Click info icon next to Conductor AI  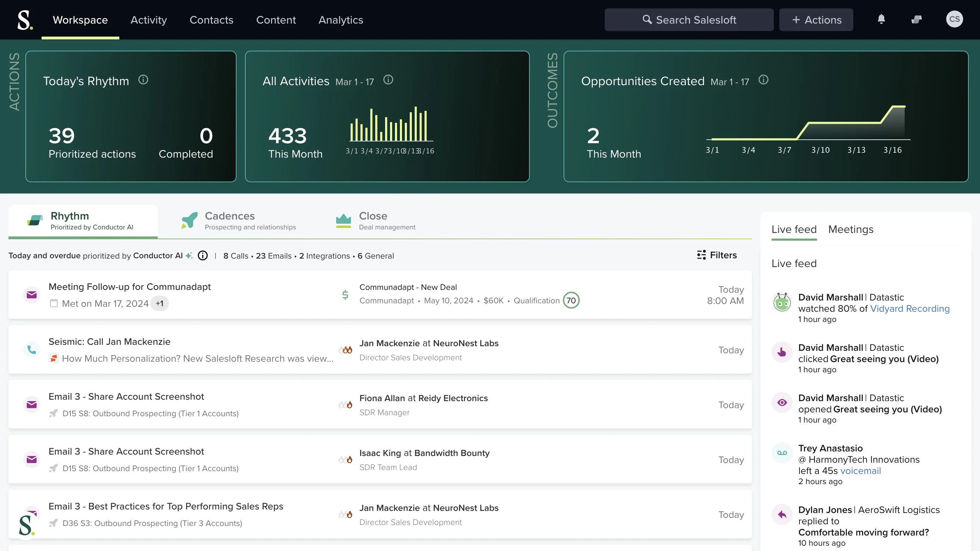(x=203, y=255)
